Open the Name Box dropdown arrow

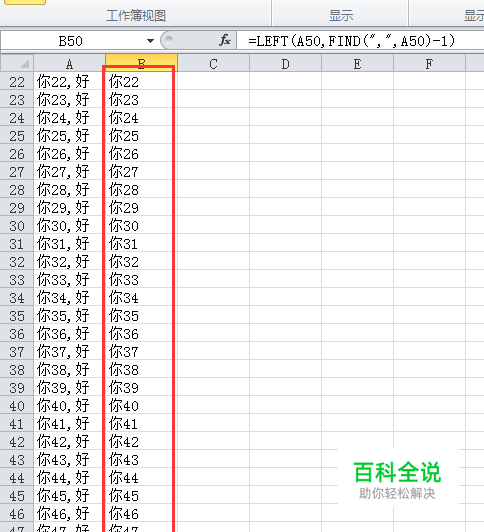tap(150, 41)
